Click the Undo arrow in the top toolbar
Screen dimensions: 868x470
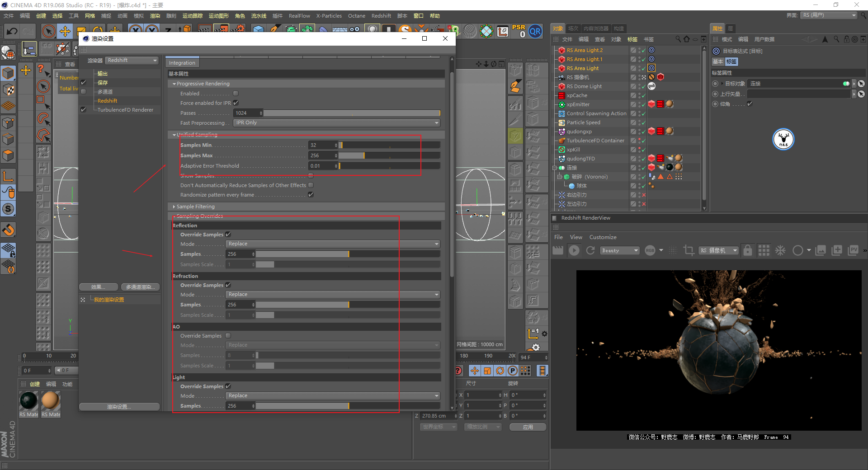(12, 31)
